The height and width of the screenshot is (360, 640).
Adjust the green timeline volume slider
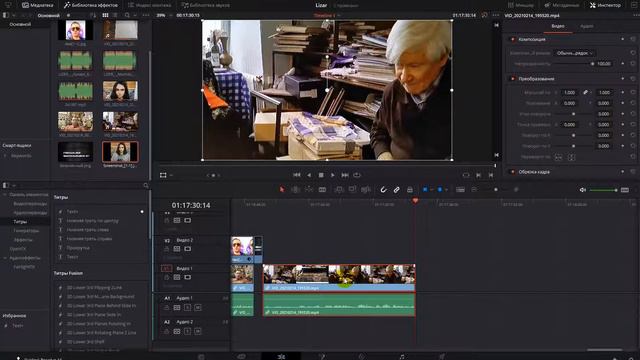(603, 190)
